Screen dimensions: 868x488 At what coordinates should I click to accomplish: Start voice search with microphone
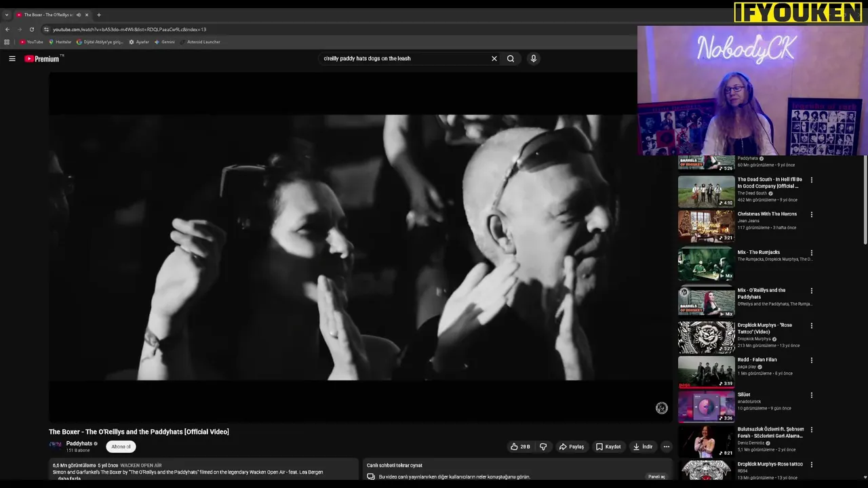pyautogui.click(x=534, y=59)
